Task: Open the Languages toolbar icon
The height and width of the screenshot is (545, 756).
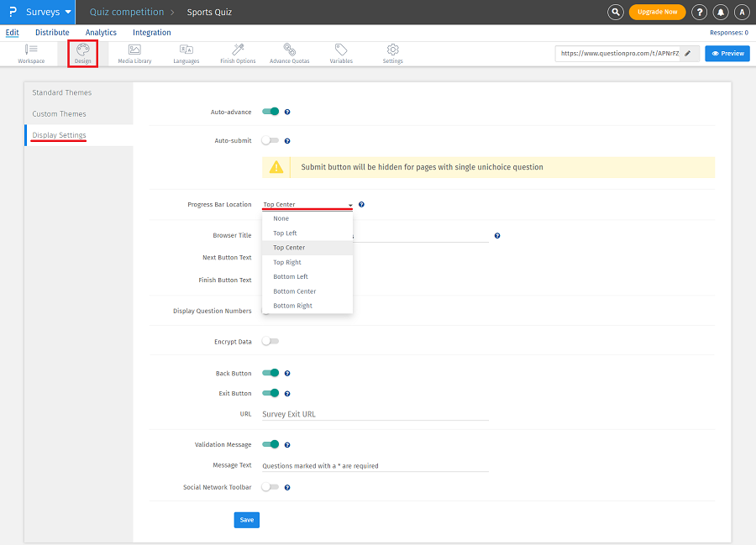Action: 186,54
